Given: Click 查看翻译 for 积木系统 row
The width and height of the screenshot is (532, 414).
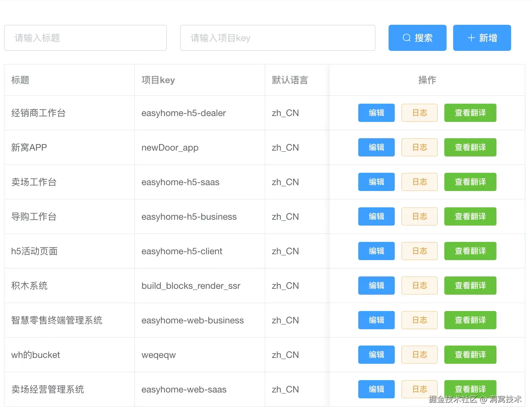Looking at the screenshot, I should 470,286.
